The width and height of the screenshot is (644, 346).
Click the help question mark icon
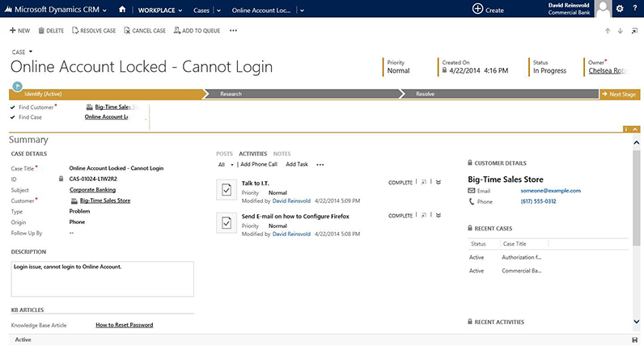(x=634, y=9)
